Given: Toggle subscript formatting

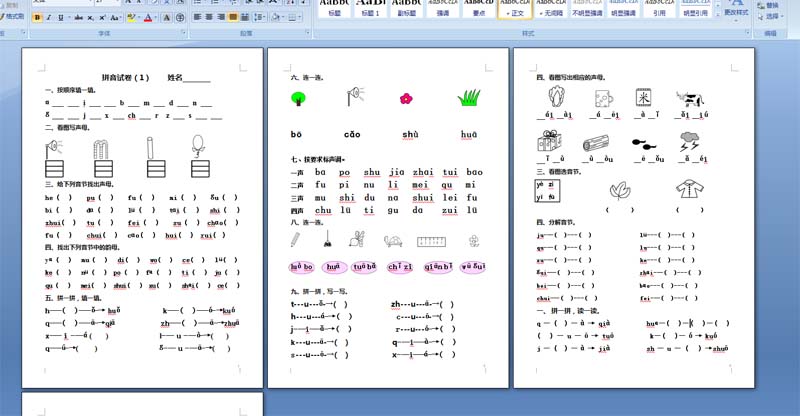Looking at the screenshot, I should [x=90, y=17].
